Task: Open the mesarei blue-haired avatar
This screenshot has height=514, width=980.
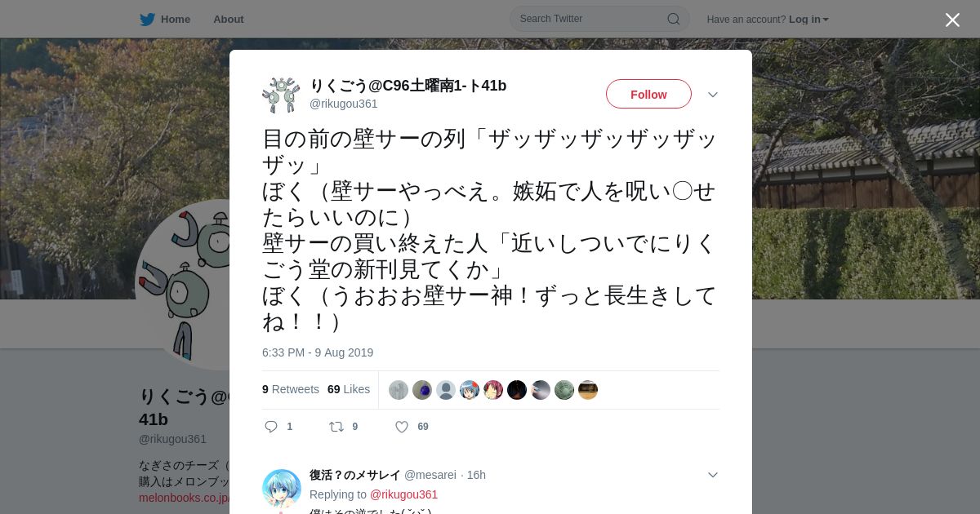Action: (x=282, y=488)
